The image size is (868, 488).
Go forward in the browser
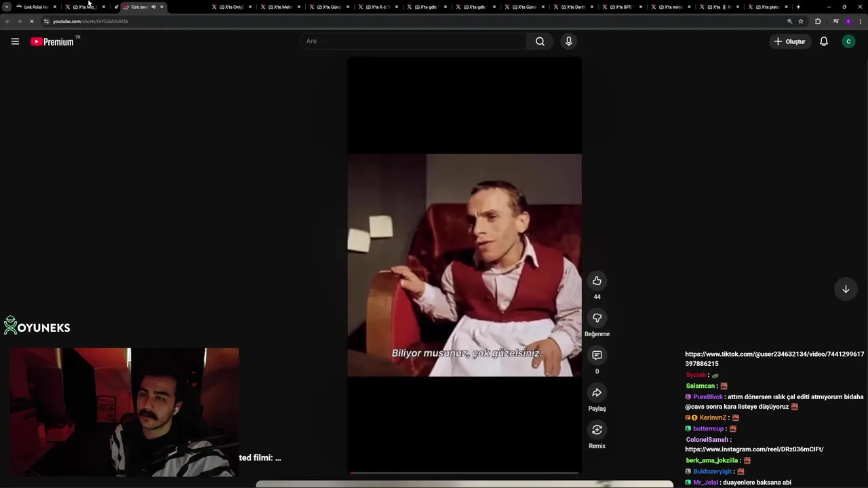[x=20, y=21]
